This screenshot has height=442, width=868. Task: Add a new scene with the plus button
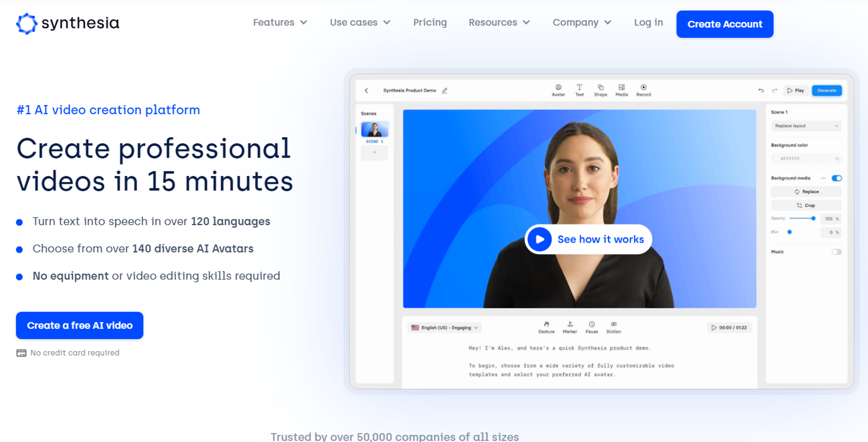[x=375, y=153]
